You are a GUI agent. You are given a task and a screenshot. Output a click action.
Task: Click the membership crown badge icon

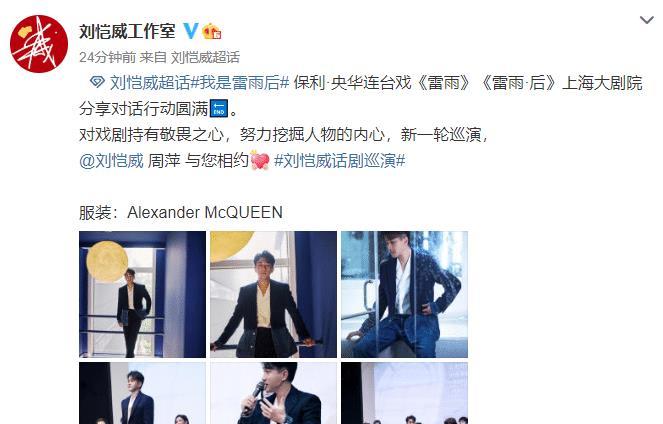[x=211, y=31]
